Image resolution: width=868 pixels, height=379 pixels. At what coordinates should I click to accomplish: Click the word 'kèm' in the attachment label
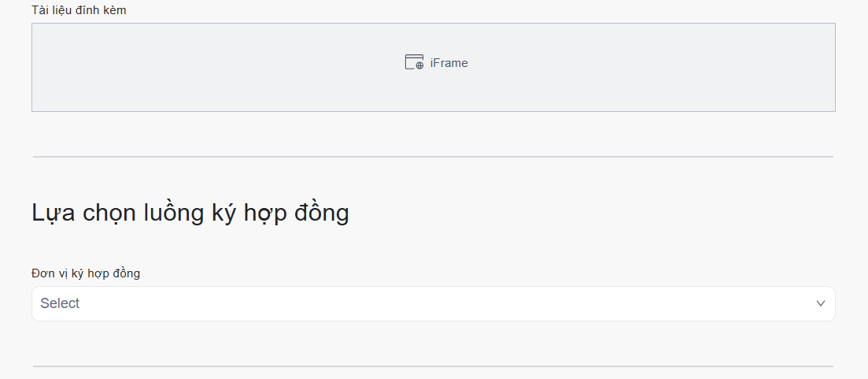click(x=113, y=10)
